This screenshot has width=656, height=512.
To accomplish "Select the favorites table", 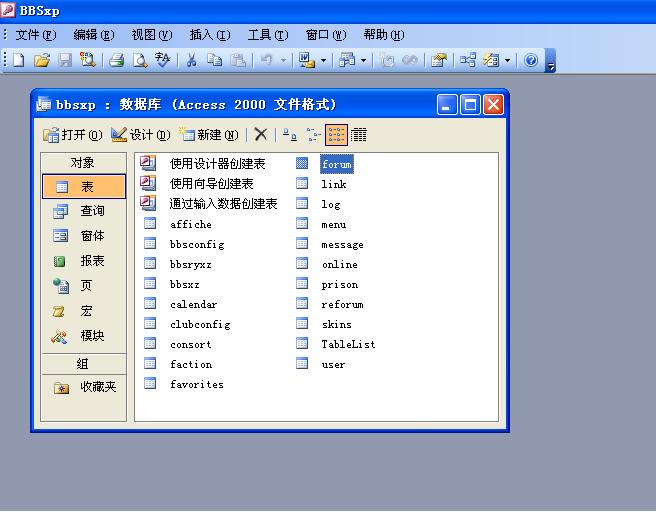I will coord(197,384).
